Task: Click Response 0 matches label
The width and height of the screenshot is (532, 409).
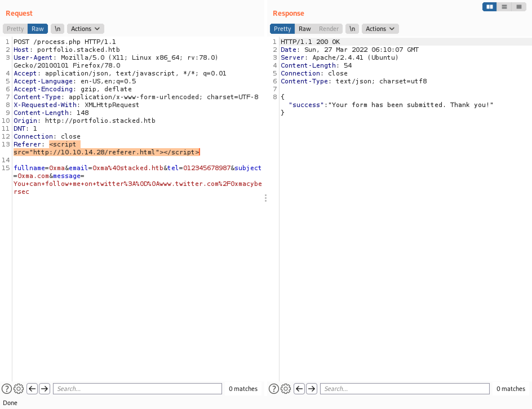Action: 511,389
